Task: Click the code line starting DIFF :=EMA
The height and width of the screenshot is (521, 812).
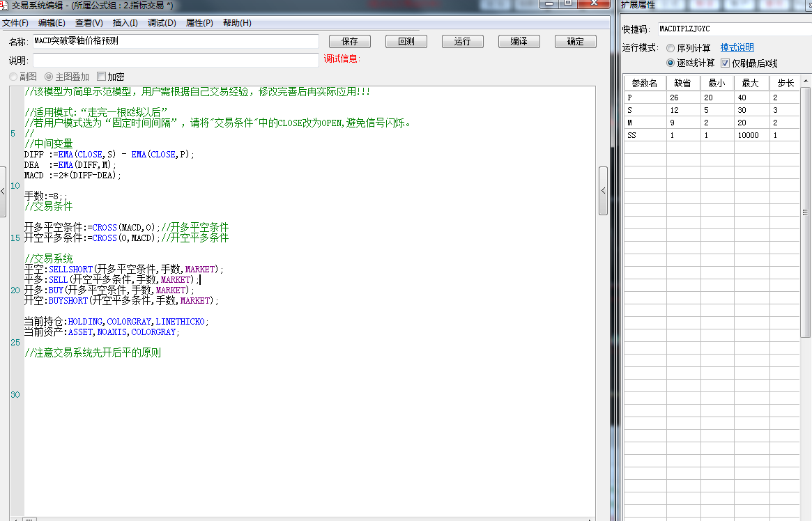Action: [x=109, y=154]
